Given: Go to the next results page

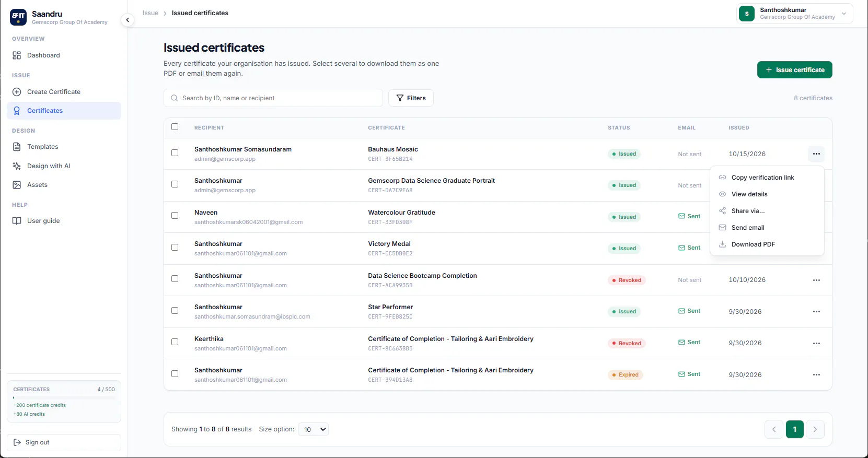Looking at the screenshot, I should 815,429.
